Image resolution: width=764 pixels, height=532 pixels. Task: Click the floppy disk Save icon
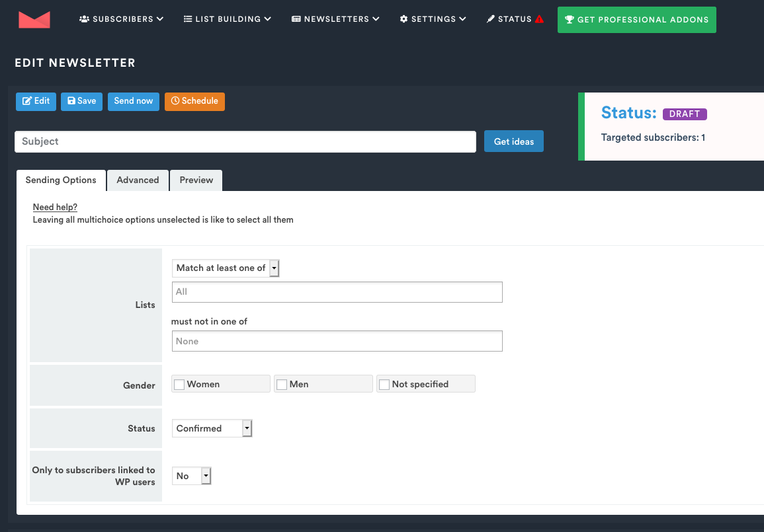[x=71, y=102]
